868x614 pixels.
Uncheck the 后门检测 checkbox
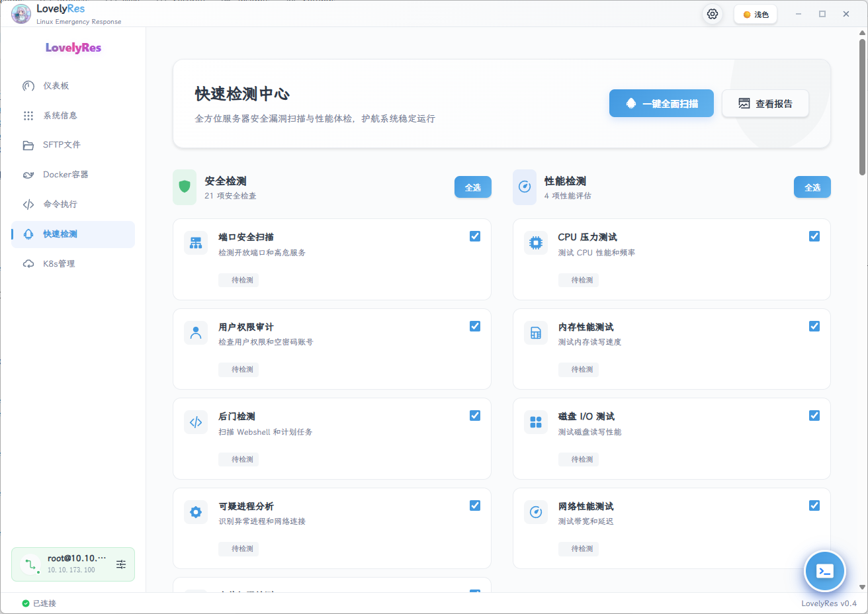pos(475,416)
